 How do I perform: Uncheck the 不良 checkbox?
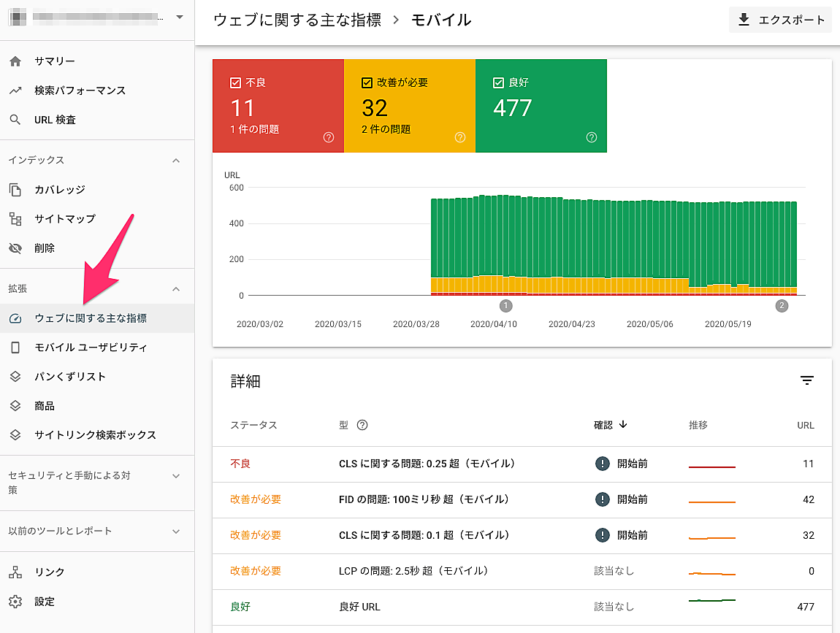235,83
